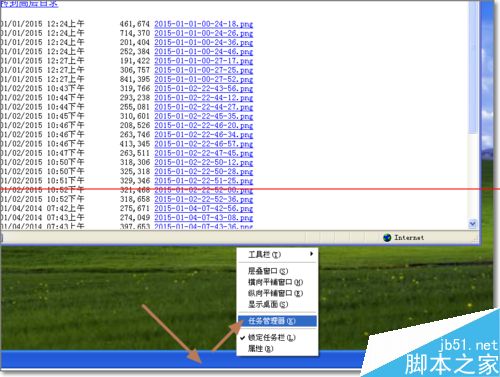Click the file size 252,384

(x=135, y=52)
